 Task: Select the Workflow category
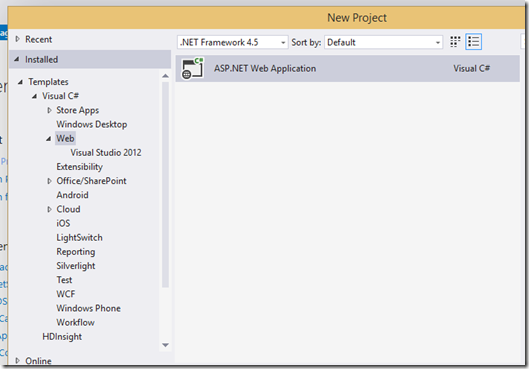coord(75,322)
